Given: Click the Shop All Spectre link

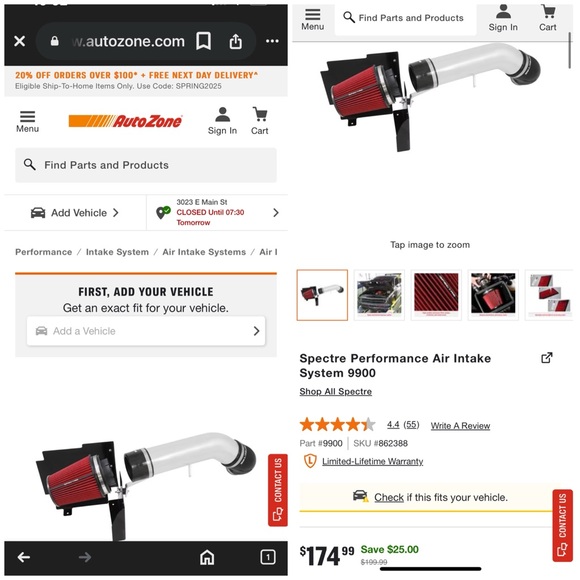Looking at the screenshot, I should point(335,391).
